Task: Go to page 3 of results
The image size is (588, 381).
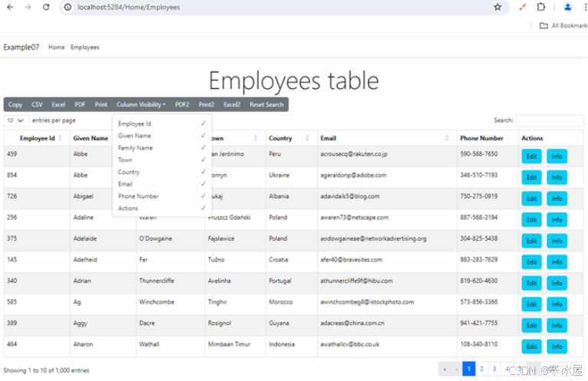Action: (x=495, y=369)
